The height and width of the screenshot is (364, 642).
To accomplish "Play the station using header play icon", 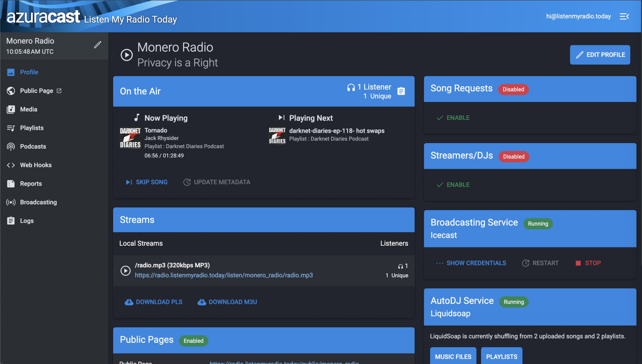I will [x=127, y=55].
